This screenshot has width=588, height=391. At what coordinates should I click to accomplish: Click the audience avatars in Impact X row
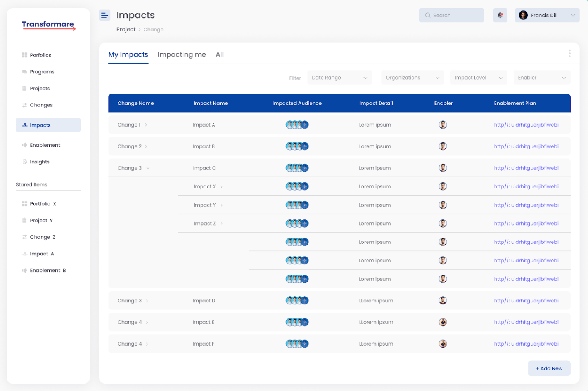[x=297, y=186]
